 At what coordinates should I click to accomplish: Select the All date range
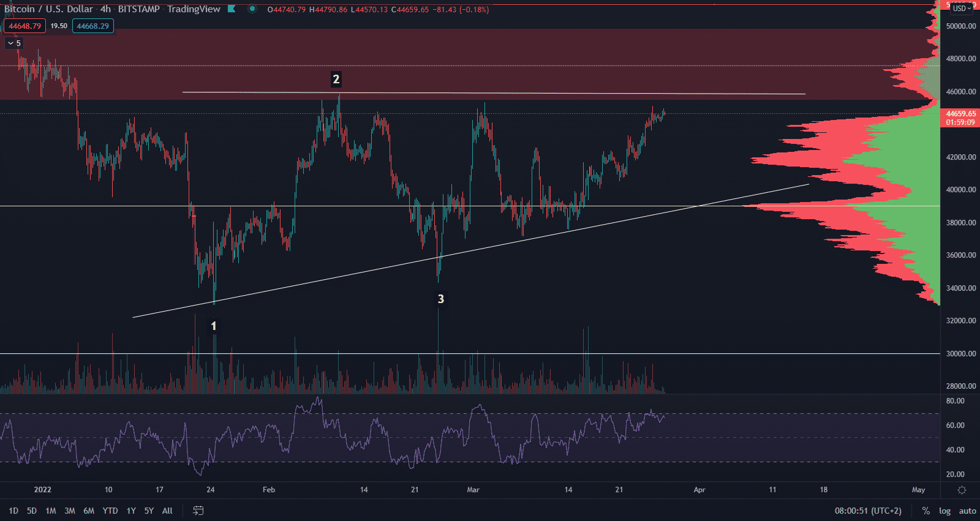coord(167,511)
